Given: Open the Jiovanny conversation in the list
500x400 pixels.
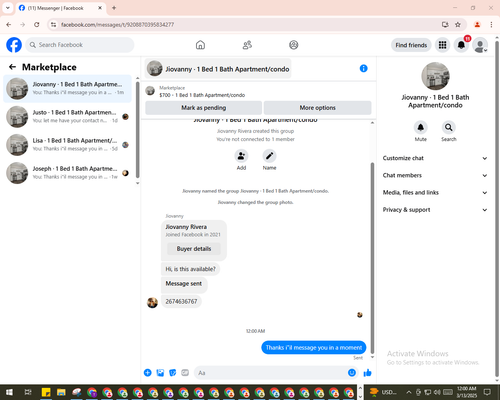Looking at the screenshot, I should pos(67,88).
